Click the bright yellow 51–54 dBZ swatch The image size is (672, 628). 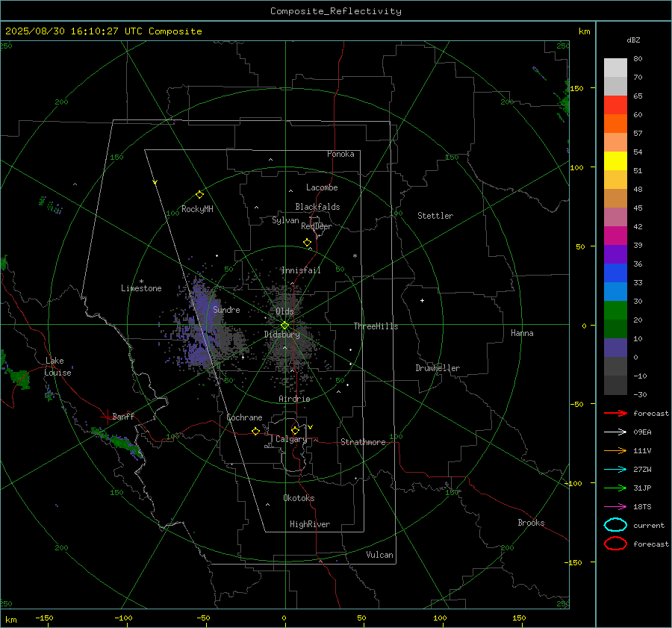pyautogui.click(x=615, y=161)
